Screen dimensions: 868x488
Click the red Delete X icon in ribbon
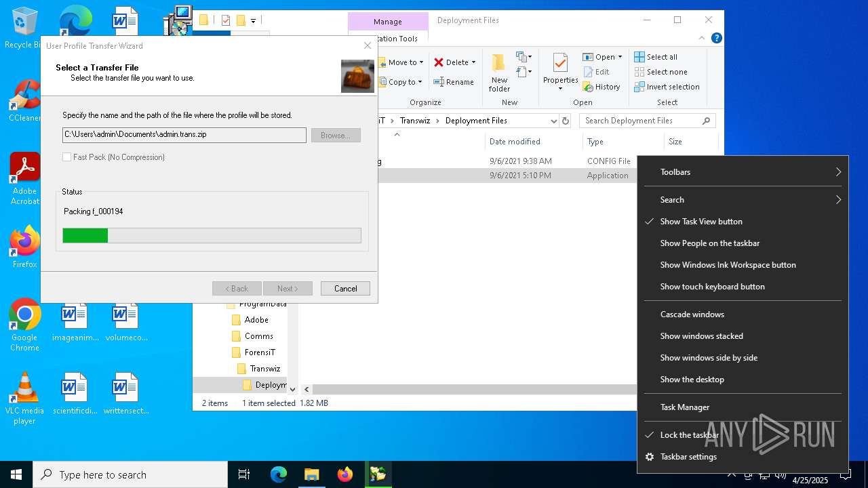pos(439,62)
